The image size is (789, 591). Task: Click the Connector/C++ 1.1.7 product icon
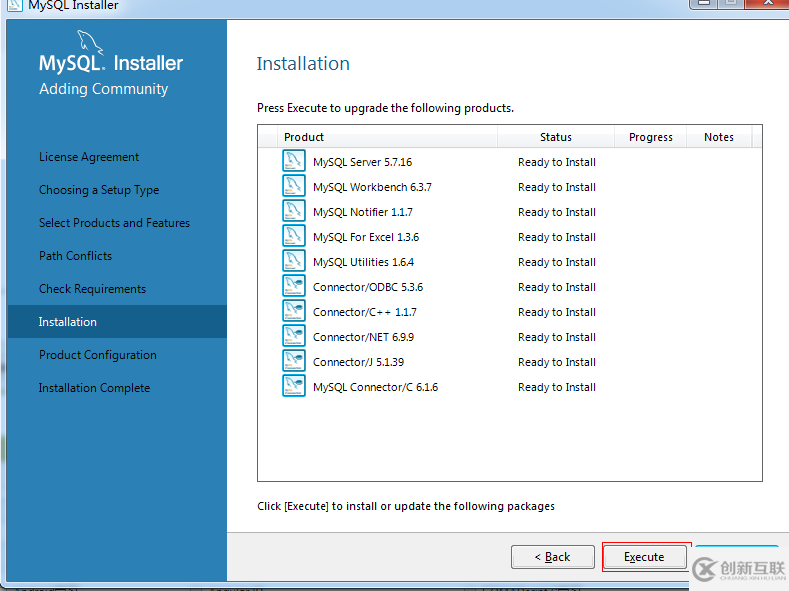tap(294, 311)
